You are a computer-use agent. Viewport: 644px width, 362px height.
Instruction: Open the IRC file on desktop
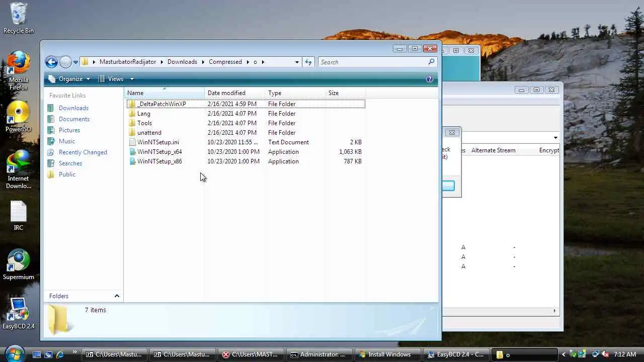pos(19,215)
